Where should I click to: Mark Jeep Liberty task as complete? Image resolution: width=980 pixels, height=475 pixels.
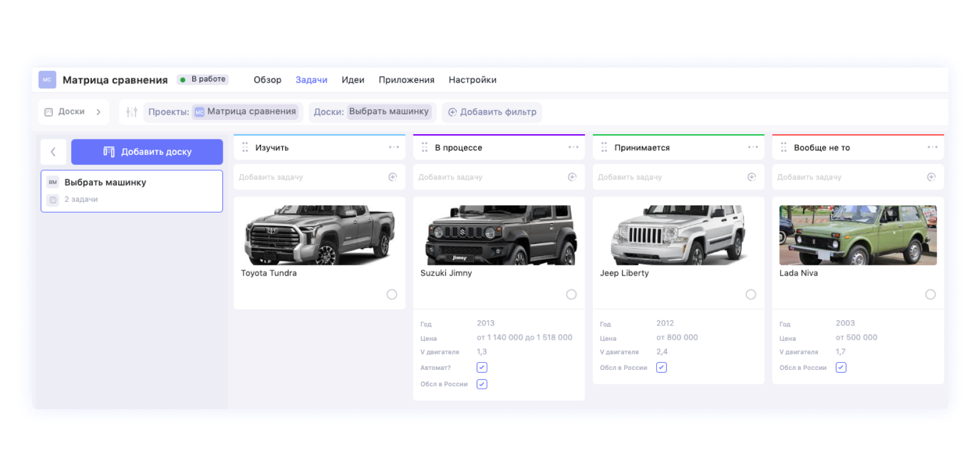click(x=751, y=294)
